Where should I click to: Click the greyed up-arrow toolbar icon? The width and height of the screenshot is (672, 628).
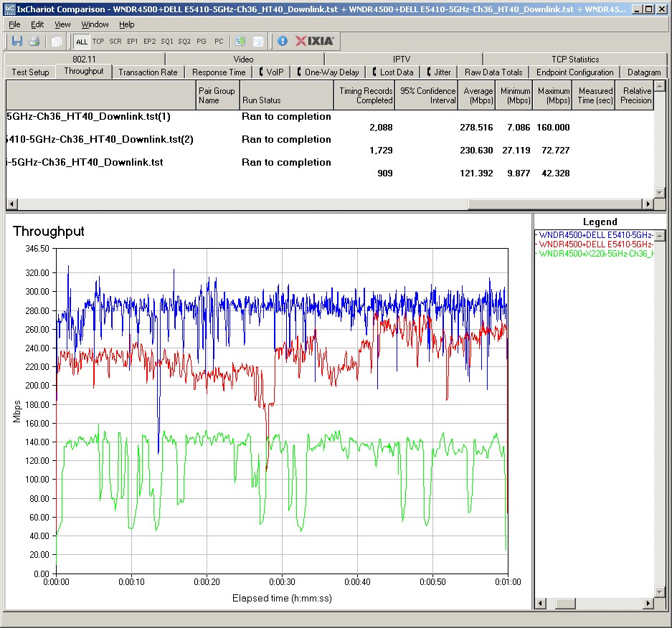[x=258, y=41]
